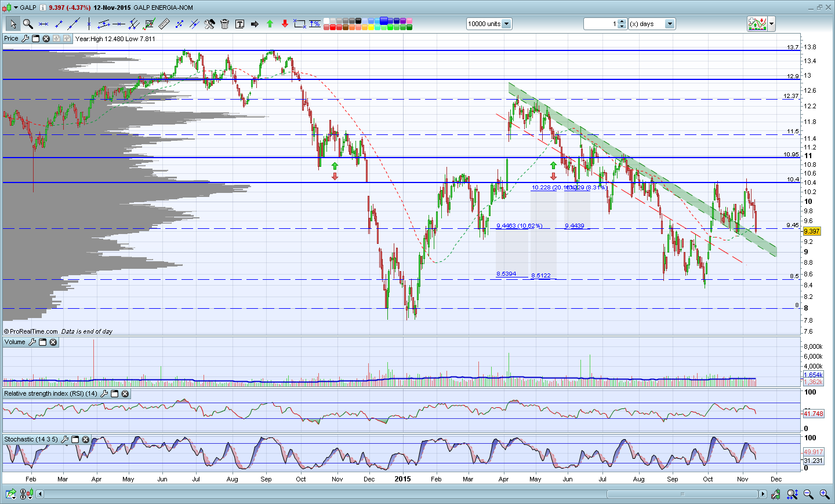The image size is (835, 504).
Task: Pick the ruler measurement tool
Action: [x=164, y=24]
